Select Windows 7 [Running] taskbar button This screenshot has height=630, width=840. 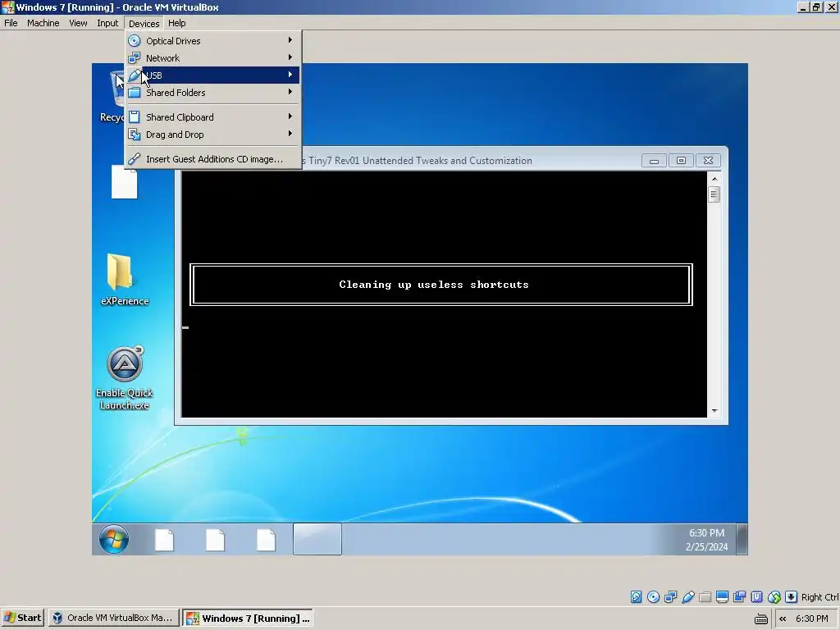(x=248, y=618)
